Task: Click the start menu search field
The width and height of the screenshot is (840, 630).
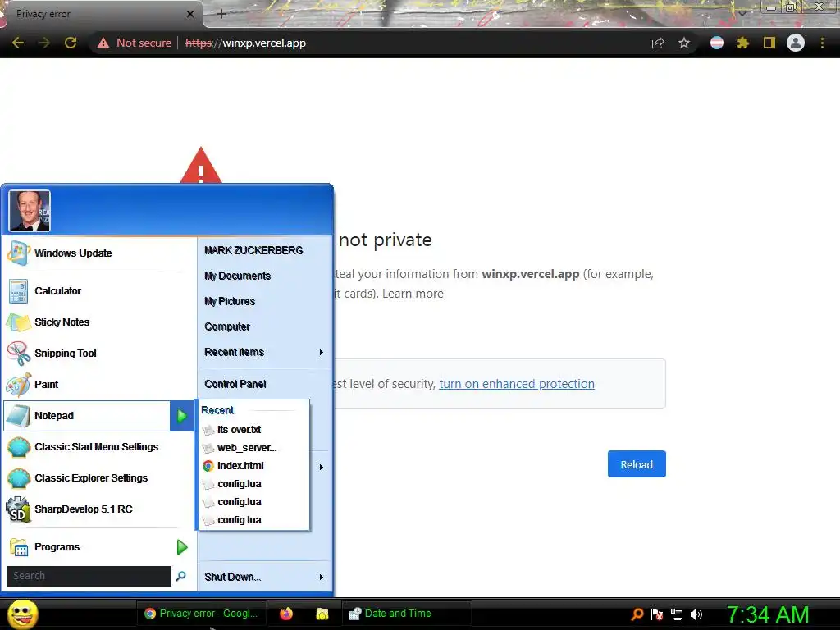Action: click(89, 576)
